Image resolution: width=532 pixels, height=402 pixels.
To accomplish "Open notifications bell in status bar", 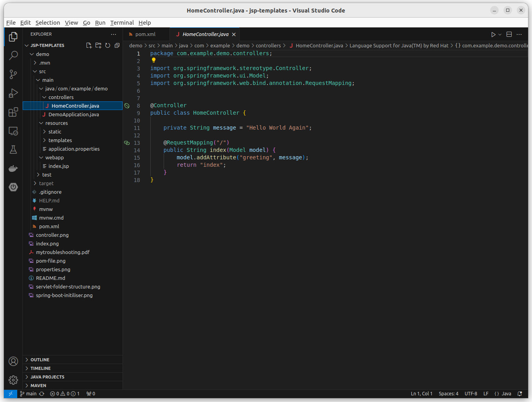I will tap(520, 394).
